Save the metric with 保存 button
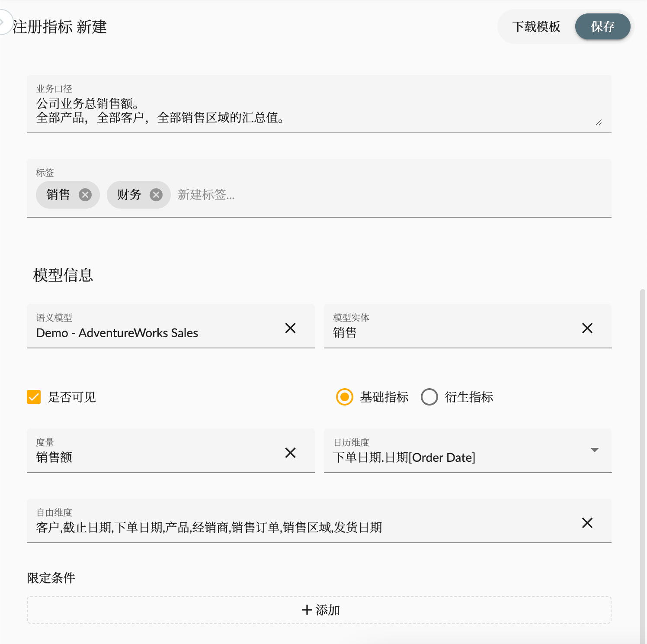Viewport: 647px width, 644px height. [602, 26]
